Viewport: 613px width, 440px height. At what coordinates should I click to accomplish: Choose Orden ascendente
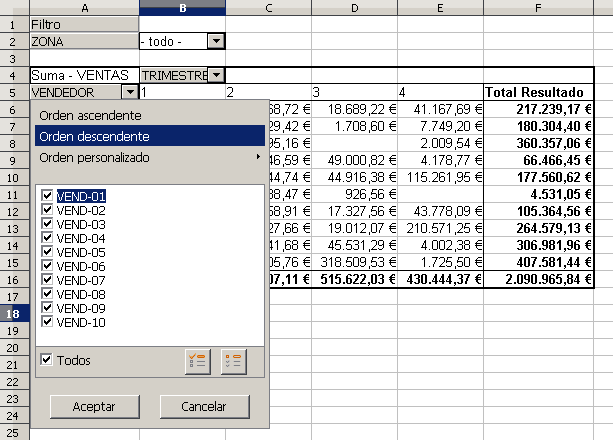click(x=150, y=115)
